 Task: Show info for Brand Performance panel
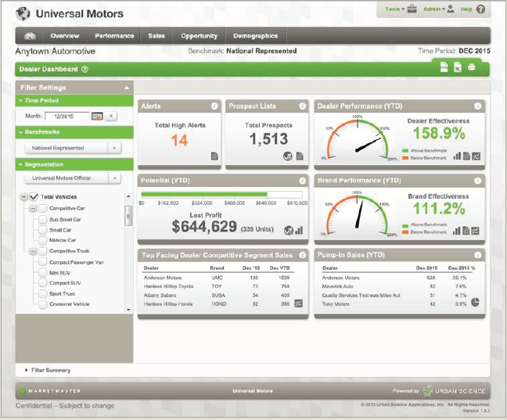pos(477,181)
